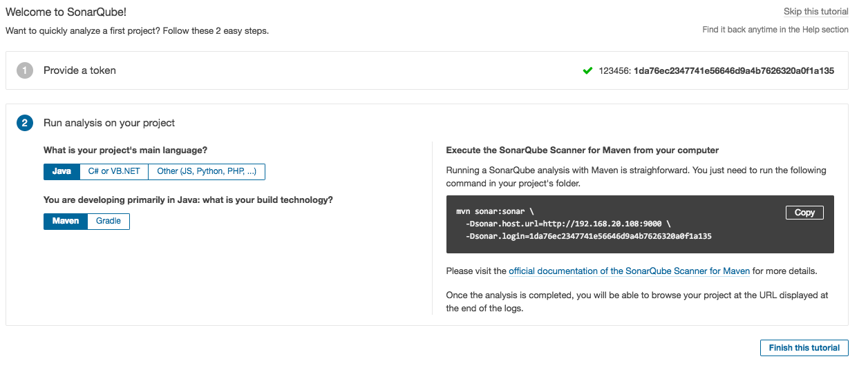Click 'Running a SonarQube analysis with Maven' paragraph
The height and width of the screenshot is (370, 868).
pos(636,177)
